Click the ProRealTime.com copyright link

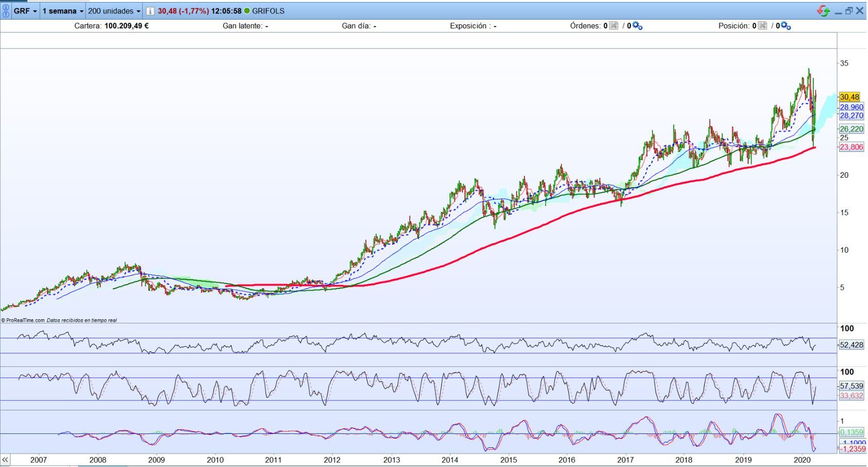(x=23, y=320)
